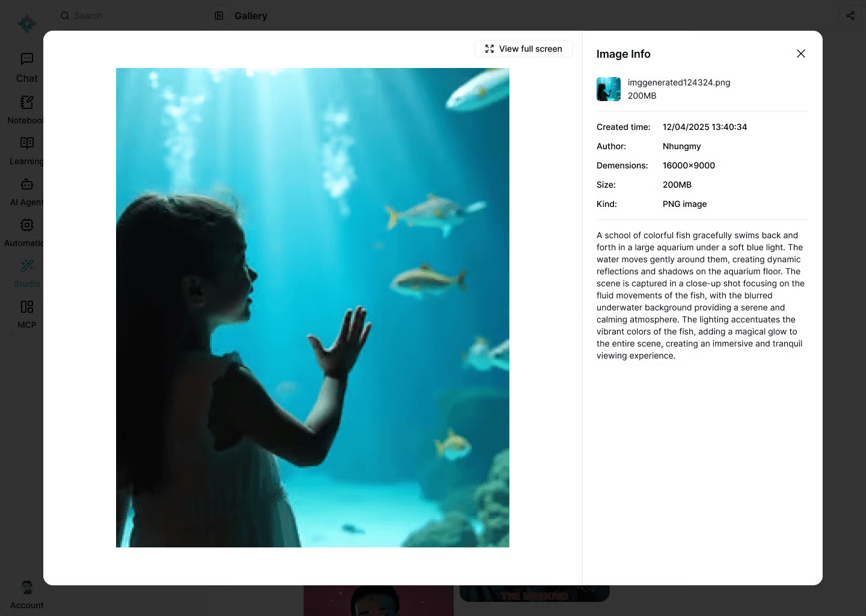Click the Account label in the sidebar
The image size is (866, 616).
pos(27,605)
